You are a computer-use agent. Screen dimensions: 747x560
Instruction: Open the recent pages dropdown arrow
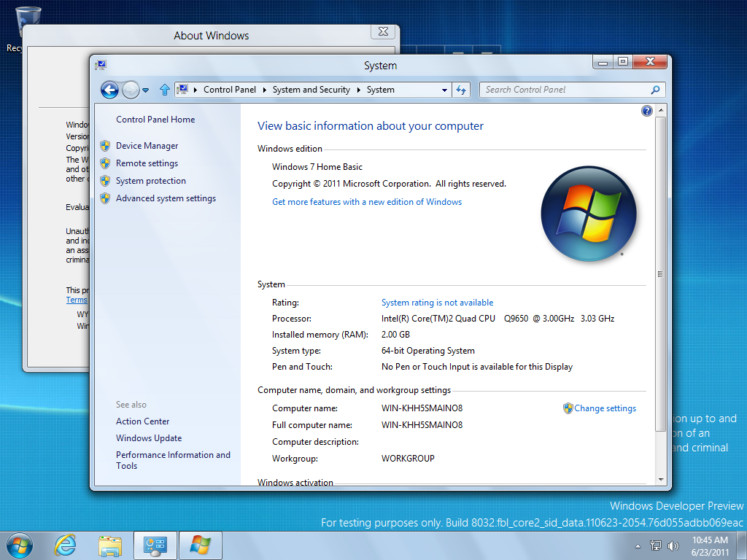pyautogui.click(x=146, y=90)
